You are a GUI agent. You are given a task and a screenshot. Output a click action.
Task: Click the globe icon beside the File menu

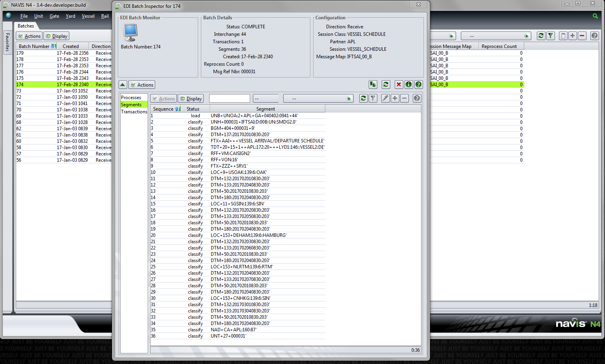pos(9,16)
